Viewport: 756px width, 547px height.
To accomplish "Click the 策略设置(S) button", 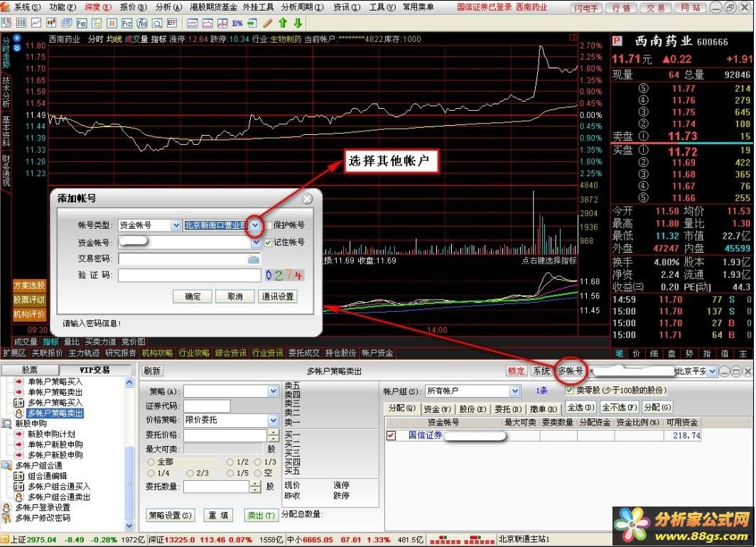I will [170, 515].
